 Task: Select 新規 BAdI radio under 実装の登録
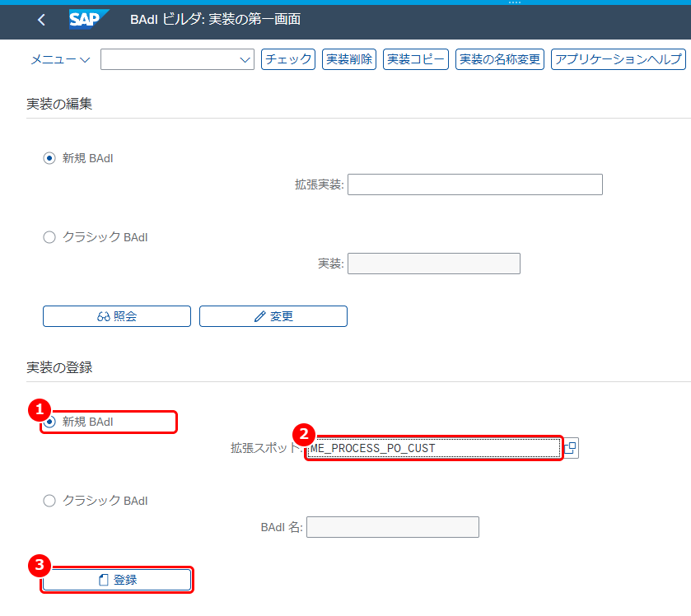pyautogui.click(x=49, y=422)
